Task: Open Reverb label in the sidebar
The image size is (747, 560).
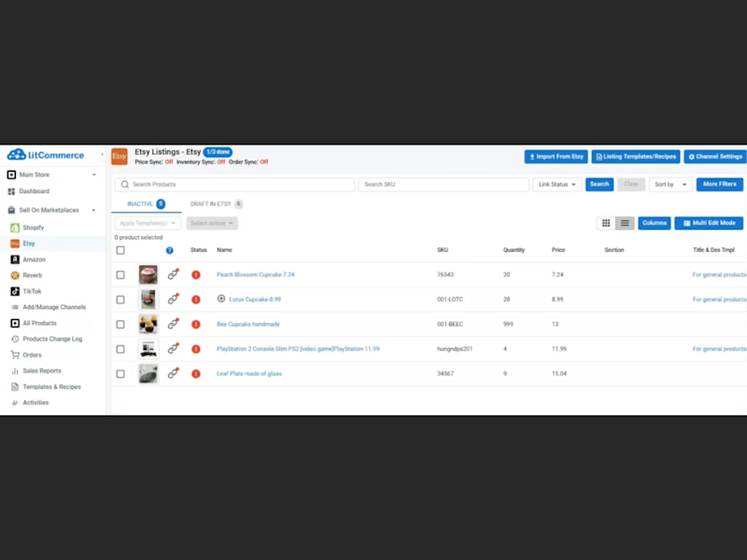Action: (33, 275)
